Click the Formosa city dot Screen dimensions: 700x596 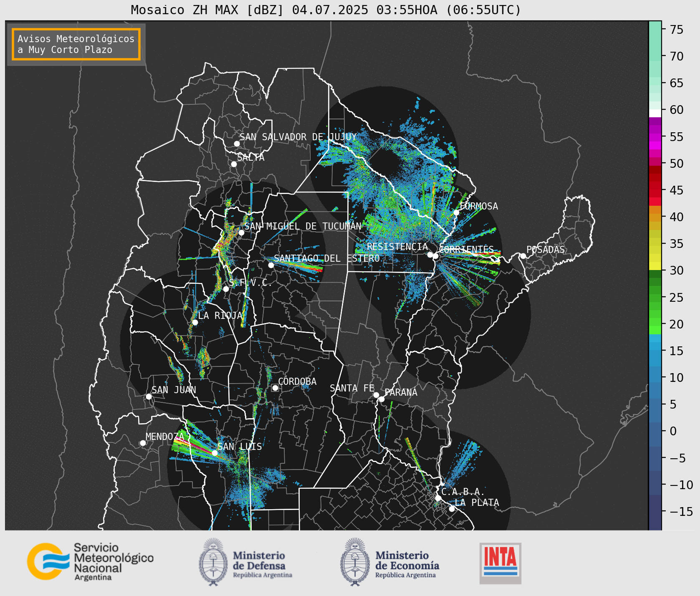(457, 212)
